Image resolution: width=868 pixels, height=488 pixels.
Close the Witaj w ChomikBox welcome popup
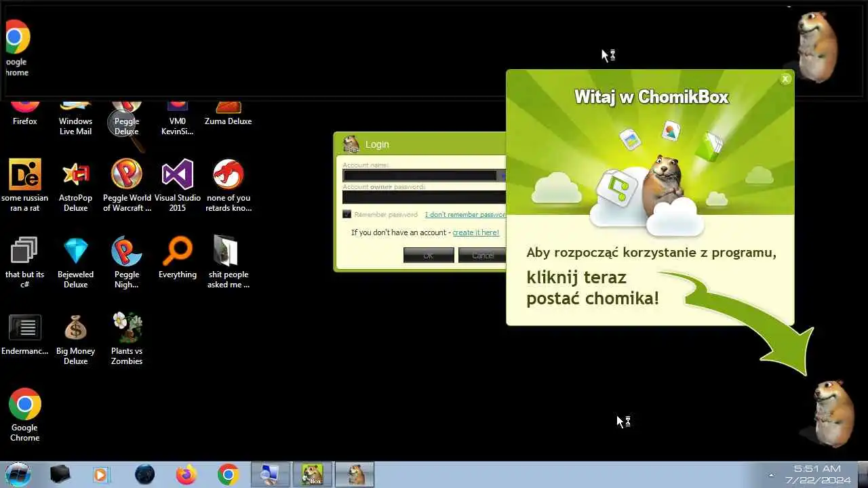785,79
